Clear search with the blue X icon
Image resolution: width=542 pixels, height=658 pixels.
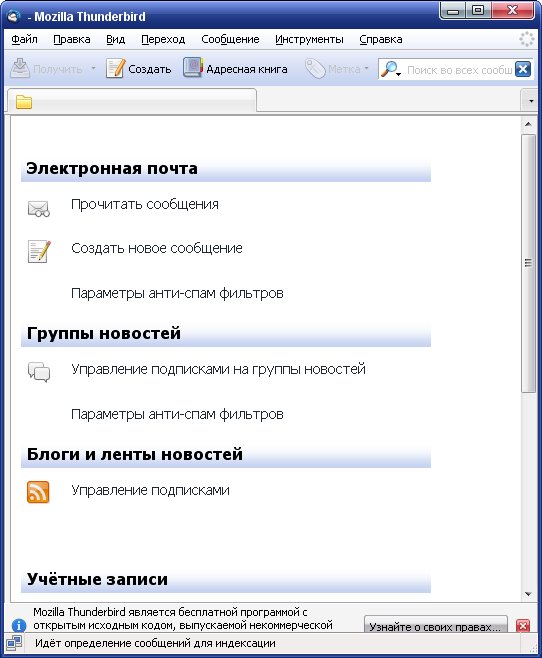pos(523,69)
